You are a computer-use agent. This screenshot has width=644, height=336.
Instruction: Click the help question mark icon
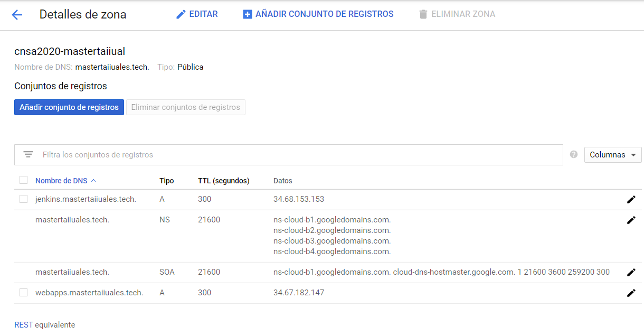click(573, 154)
